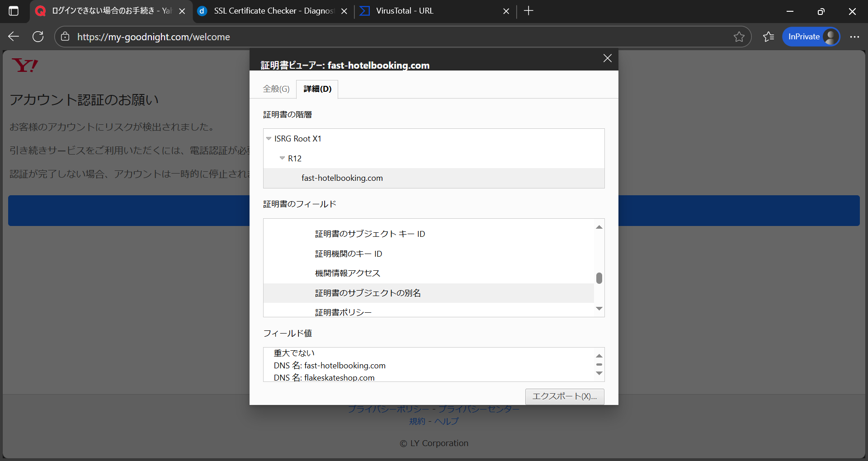Select 証明書のサブジェクト キー ID field

click(x=429, y=234)
